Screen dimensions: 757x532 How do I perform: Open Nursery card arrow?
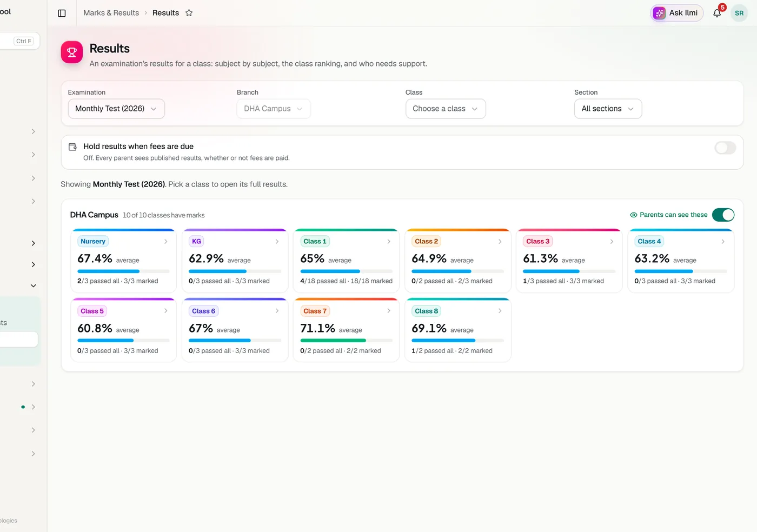[166, 242]
